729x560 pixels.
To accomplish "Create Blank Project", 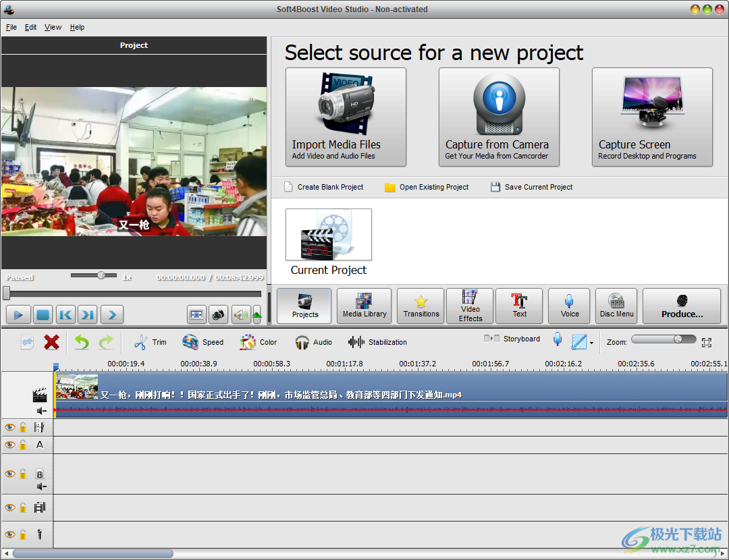I will click(323, 187).
